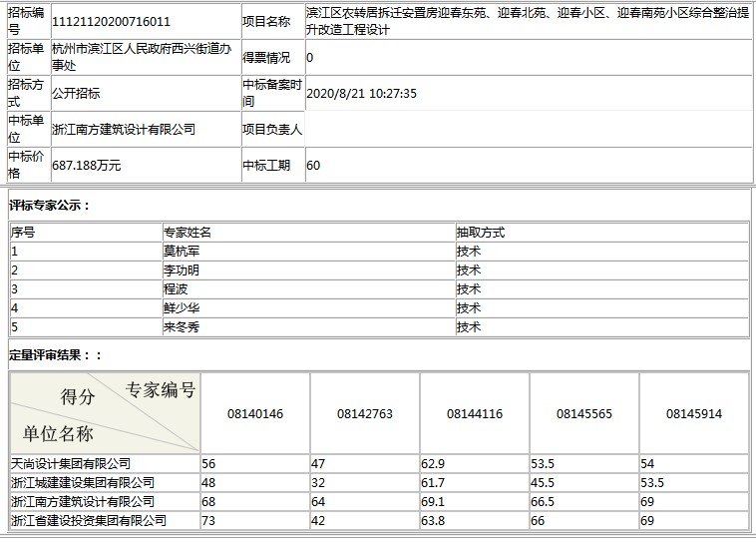
Task: Select the 浙江城建建设集团有限公司 row name
Action: click(83, 483)
